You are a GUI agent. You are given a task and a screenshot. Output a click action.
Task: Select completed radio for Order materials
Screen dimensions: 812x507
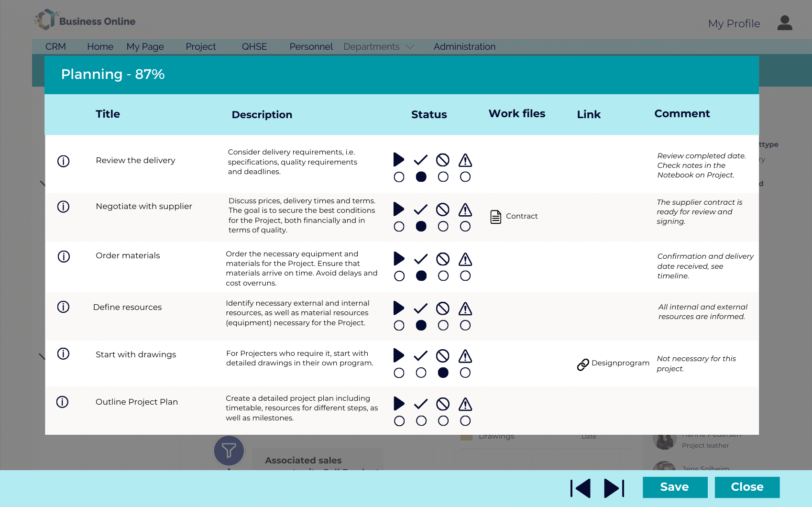(421, 276)
